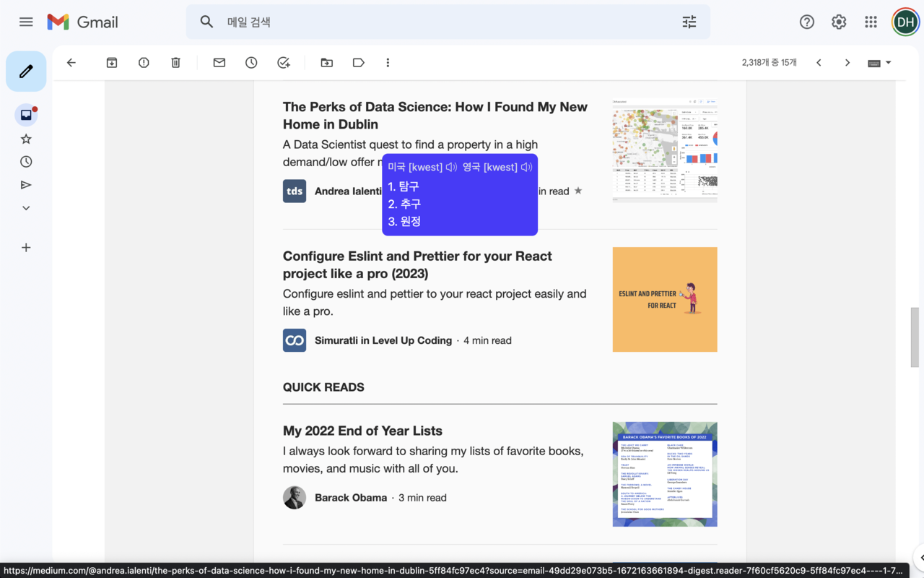Click the Eslint and Prettier orange thumbnail
924x578 pixels.
coord(665,299)
